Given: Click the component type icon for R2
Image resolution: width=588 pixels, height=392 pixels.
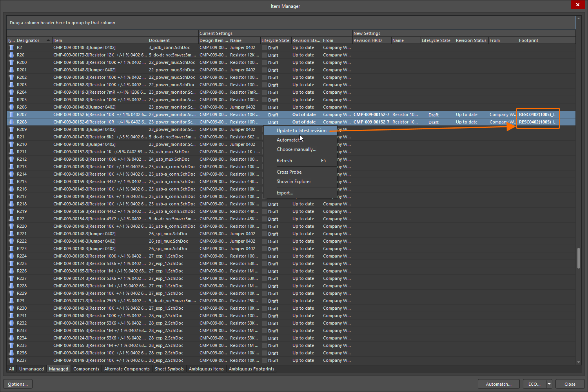Looking at the screenshot, I should [x=11, y=47].
